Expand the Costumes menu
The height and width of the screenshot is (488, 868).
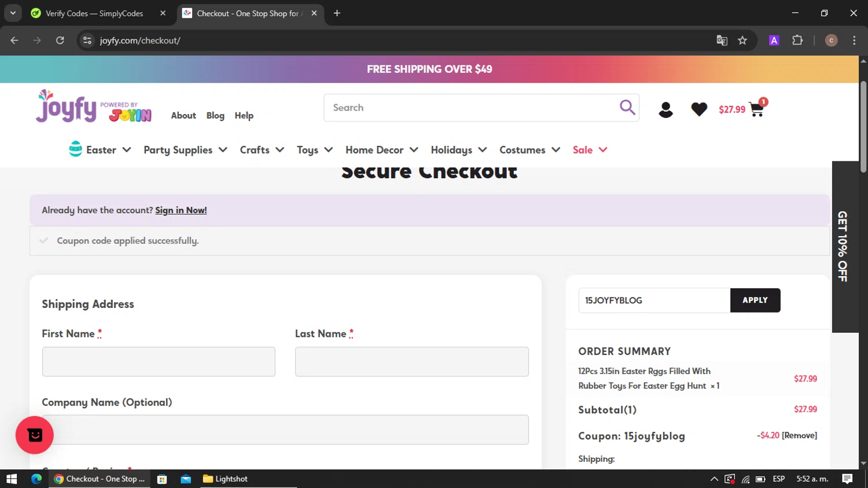(x=530, y=150)
